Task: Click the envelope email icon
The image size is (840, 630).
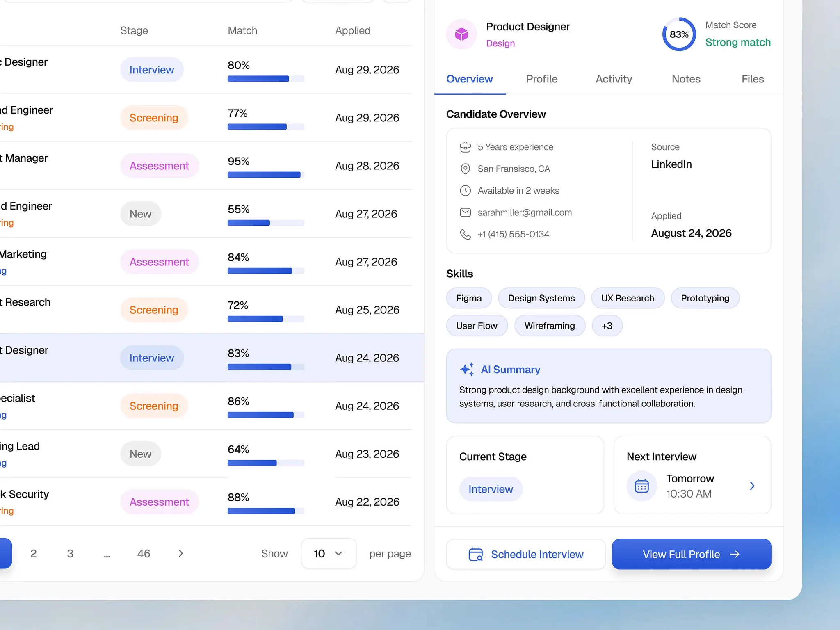Action: coord(465,212)
